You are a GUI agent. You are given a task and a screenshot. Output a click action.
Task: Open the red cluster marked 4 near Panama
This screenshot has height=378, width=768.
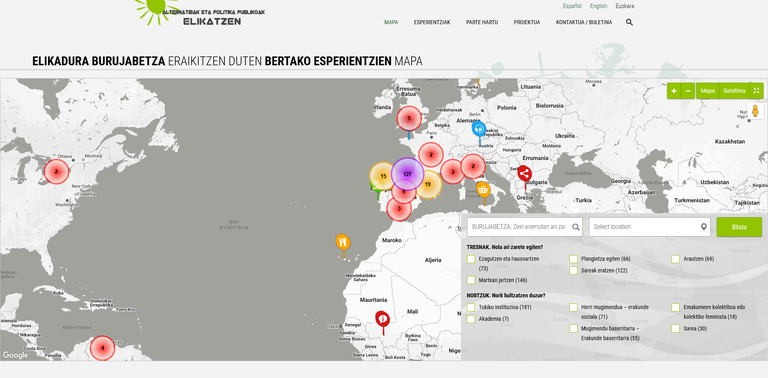[x=102, y=348]
